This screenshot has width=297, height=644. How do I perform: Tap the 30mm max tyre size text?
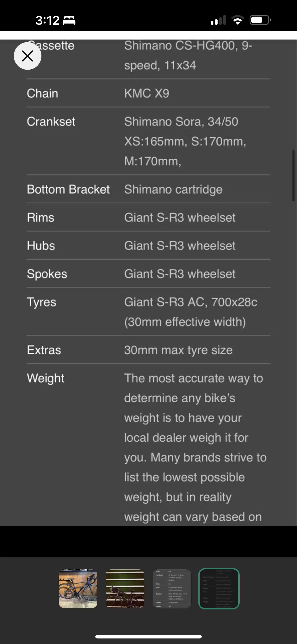coord(178,350)
